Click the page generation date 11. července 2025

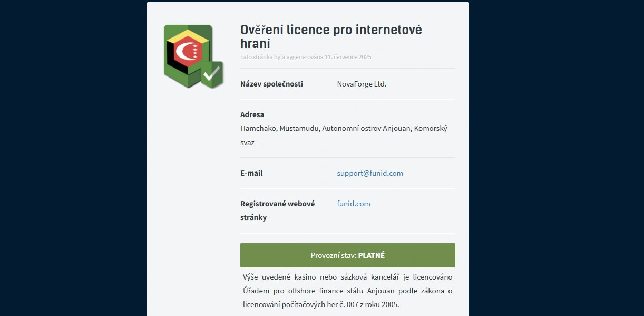(x=348, y=57)
